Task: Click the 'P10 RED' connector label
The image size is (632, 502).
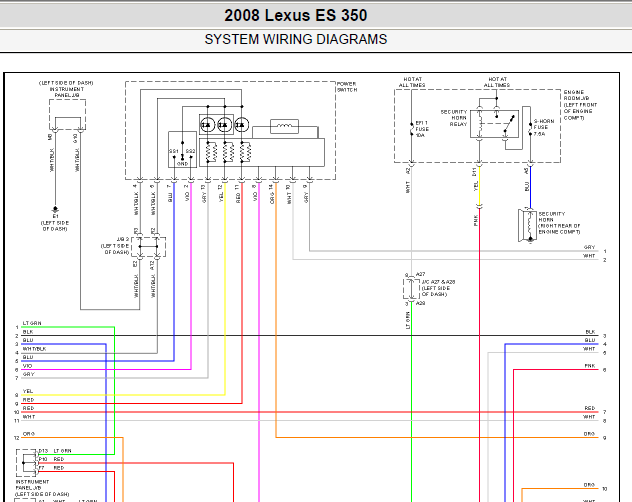Action: 52,459
